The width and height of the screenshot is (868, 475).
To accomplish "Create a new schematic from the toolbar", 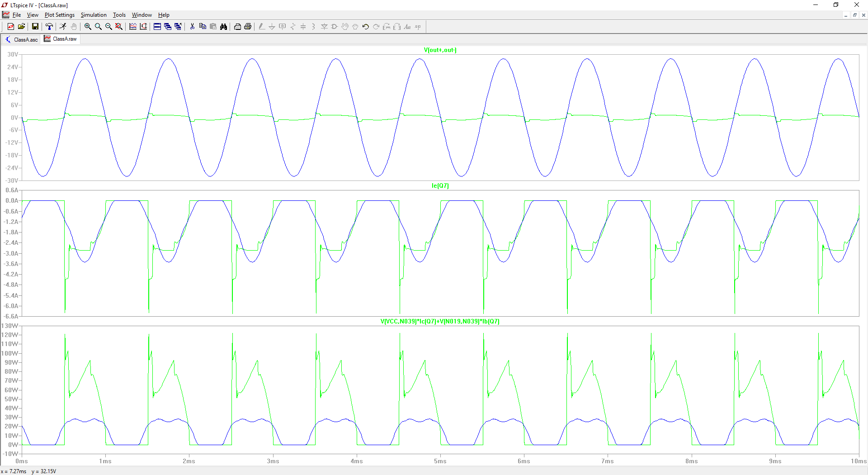I will coord(11,27).
